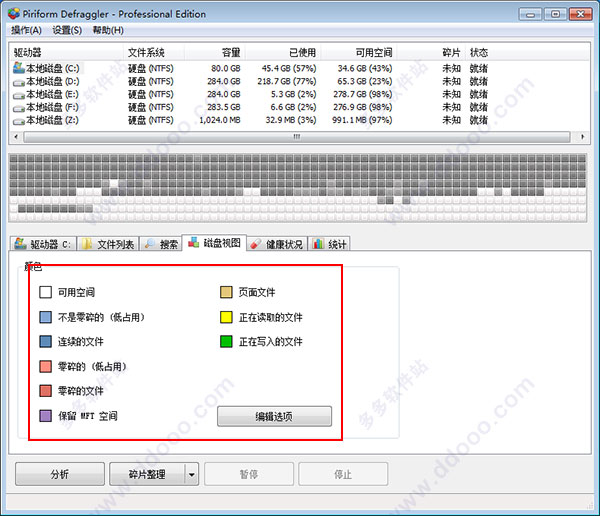Click the Defraggler app icon in title bar
Image resolution: width=600 pixels, height=516 pixels.
pyautogui.click(x=13, y=14)
